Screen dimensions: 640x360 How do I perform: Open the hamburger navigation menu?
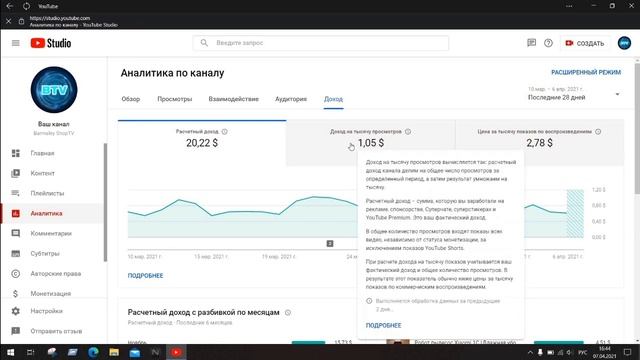click(16, 43)
